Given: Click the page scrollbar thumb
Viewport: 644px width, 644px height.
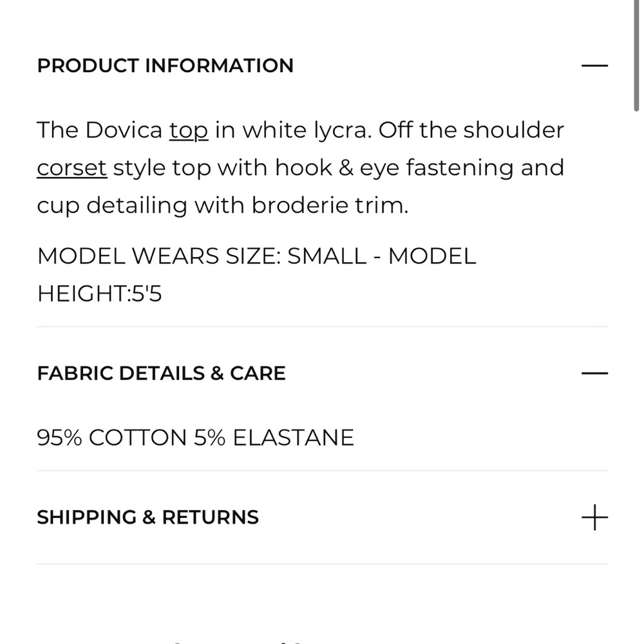Looking at the screenshot, I should (x=636, y=55).
